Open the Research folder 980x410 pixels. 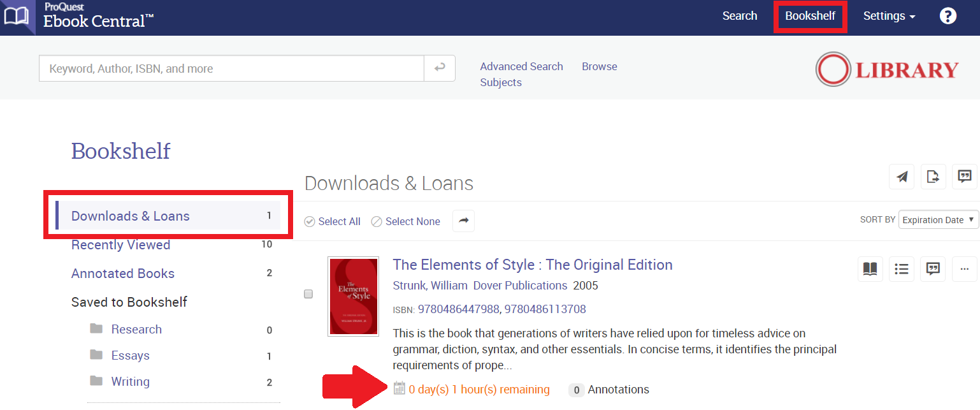click(136, 329)
